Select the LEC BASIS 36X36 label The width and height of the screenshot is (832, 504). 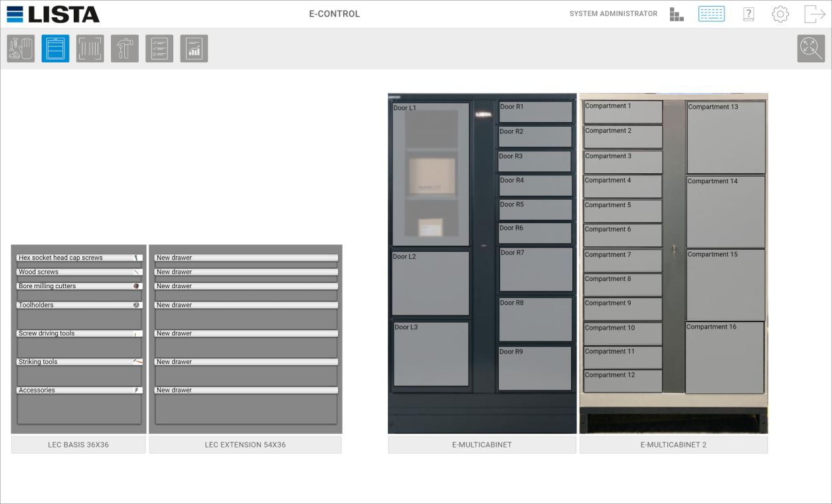click(x=78, y=445)
